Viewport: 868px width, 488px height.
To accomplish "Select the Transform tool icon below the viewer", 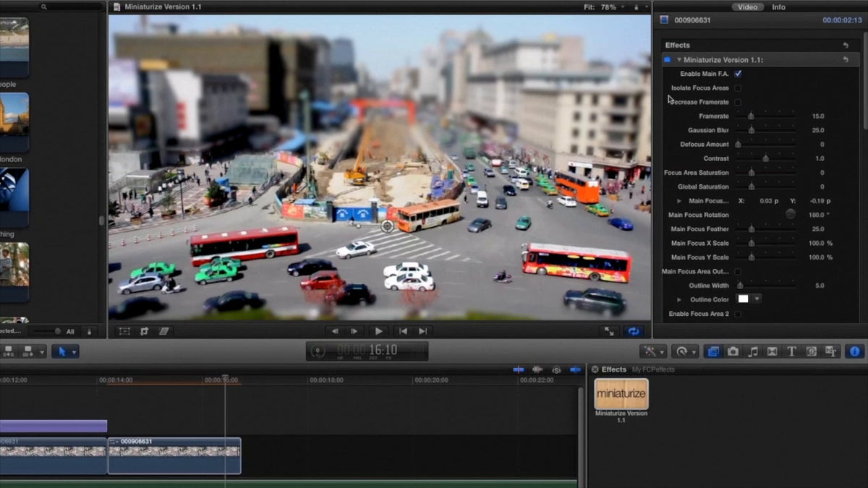I will (x=124, y=331).
